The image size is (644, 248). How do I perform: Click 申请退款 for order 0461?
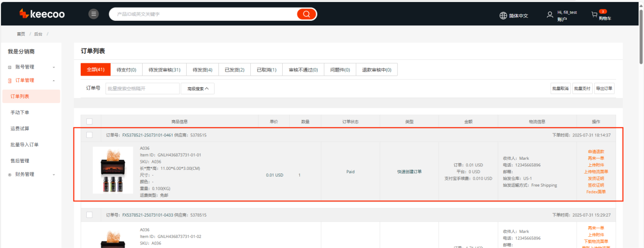tap(596, 152)
